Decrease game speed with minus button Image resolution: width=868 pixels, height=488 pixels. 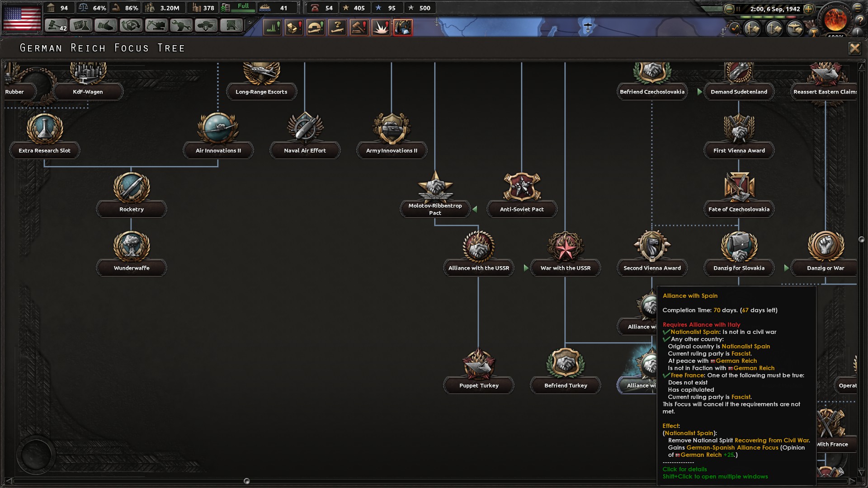729,9
